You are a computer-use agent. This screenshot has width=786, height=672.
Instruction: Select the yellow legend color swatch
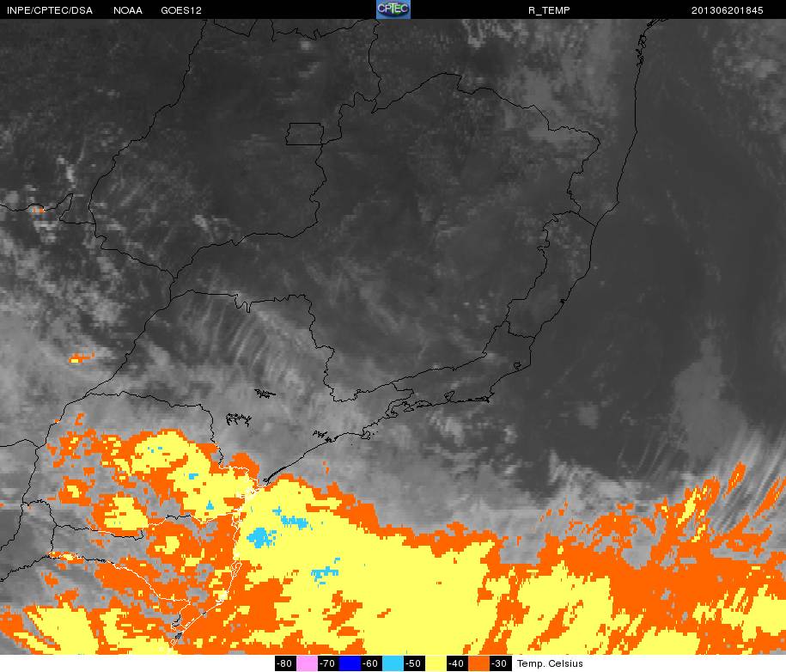point(436,663)
